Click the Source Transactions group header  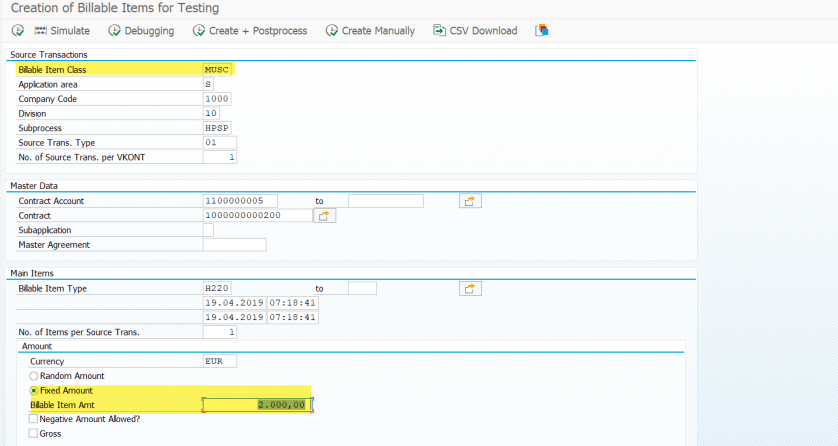49,54
